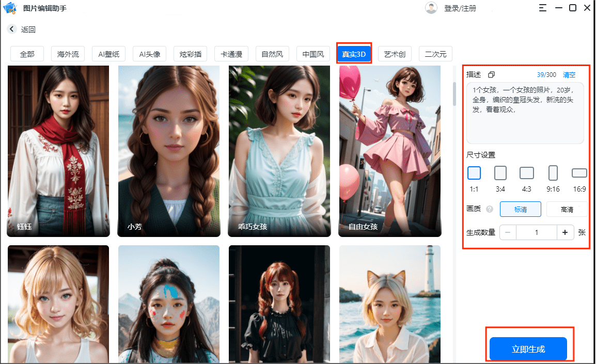
Task: Select the 9:16 portrait size
Action: 553,173
